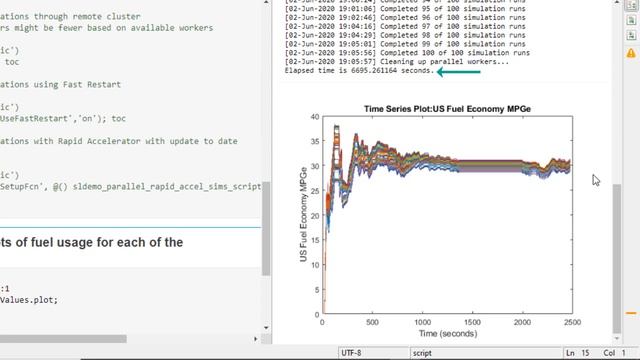Viewport: 640px width, 360px height.
Task: Click the Completed 97 of 100 output line
Action: [x=405, y=26]
